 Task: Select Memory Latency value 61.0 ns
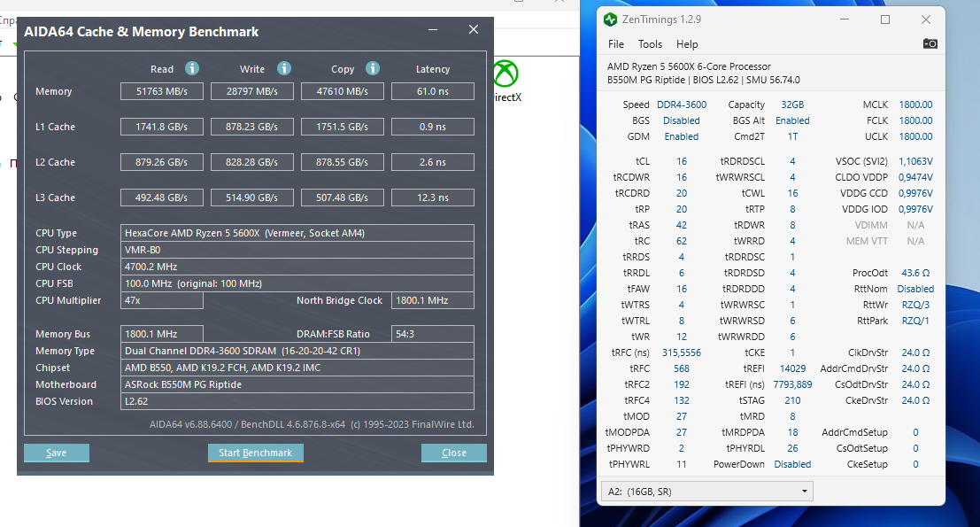pos(433,91)
